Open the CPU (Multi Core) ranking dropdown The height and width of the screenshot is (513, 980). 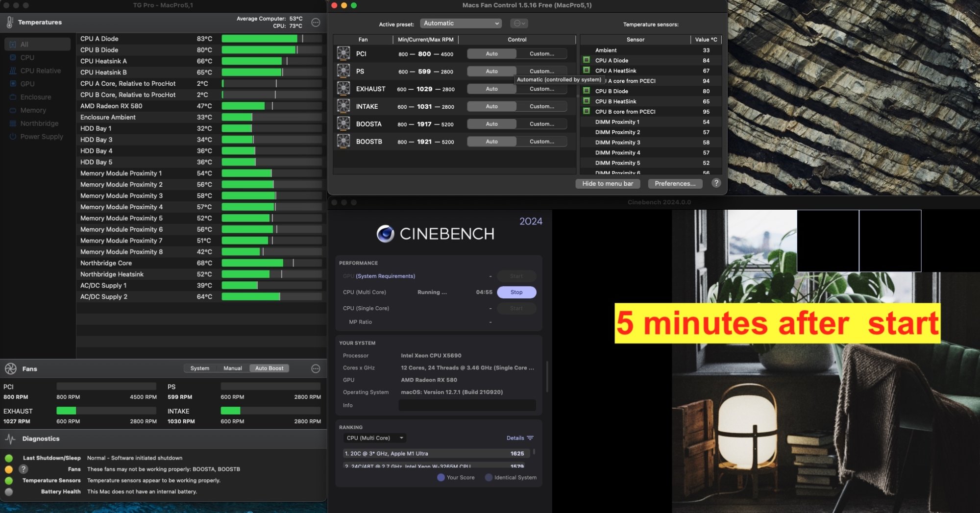(x=375, y=438)
